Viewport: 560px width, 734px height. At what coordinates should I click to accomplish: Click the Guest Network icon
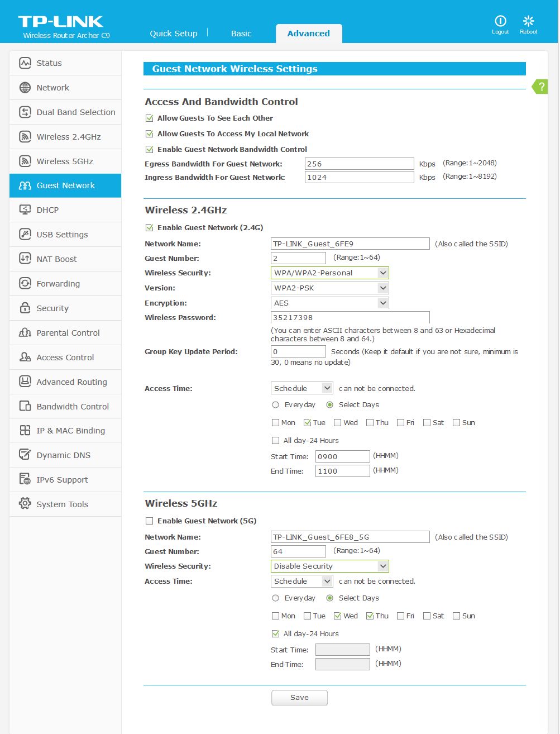tap(25, 185)
